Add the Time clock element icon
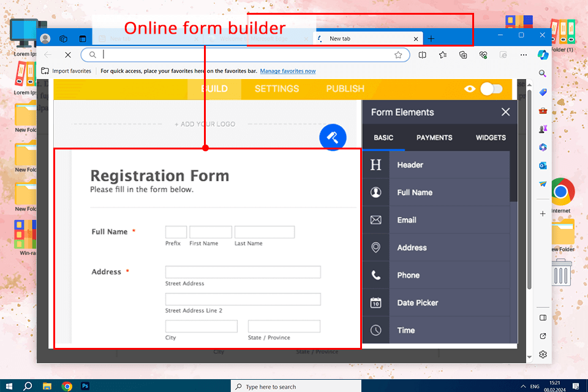This screenshot has height=392, width=588. 375,330
